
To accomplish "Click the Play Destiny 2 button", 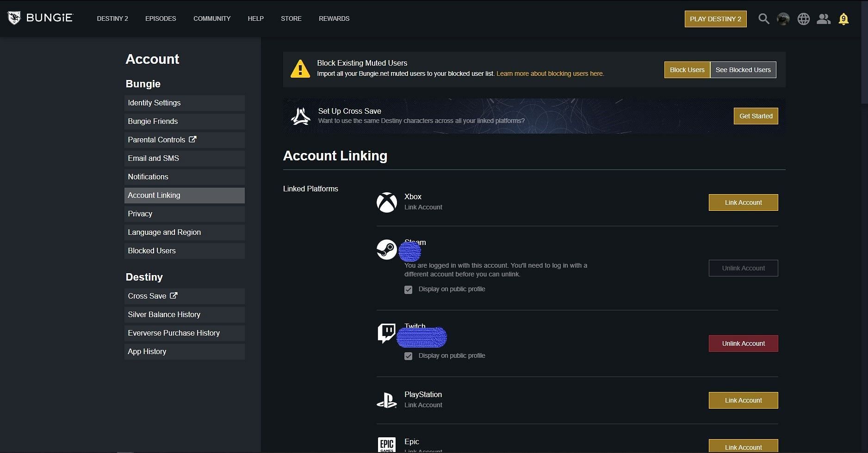I will coord(715,19).
